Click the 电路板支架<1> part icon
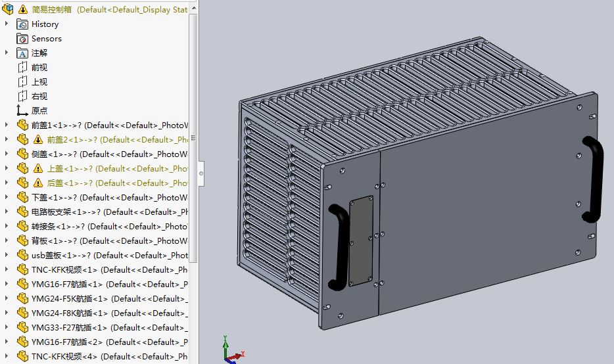 point(23,212)
